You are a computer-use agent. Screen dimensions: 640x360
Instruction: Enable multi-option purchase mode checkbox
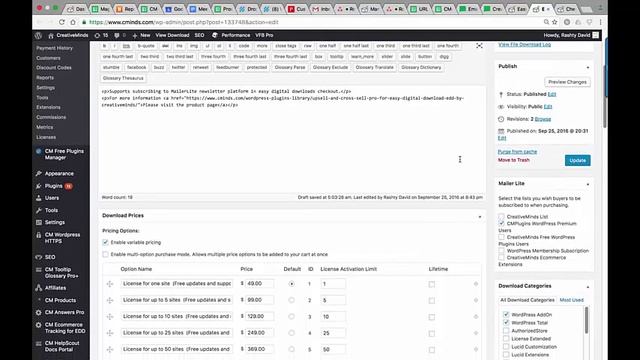click(x=105, y=254)
